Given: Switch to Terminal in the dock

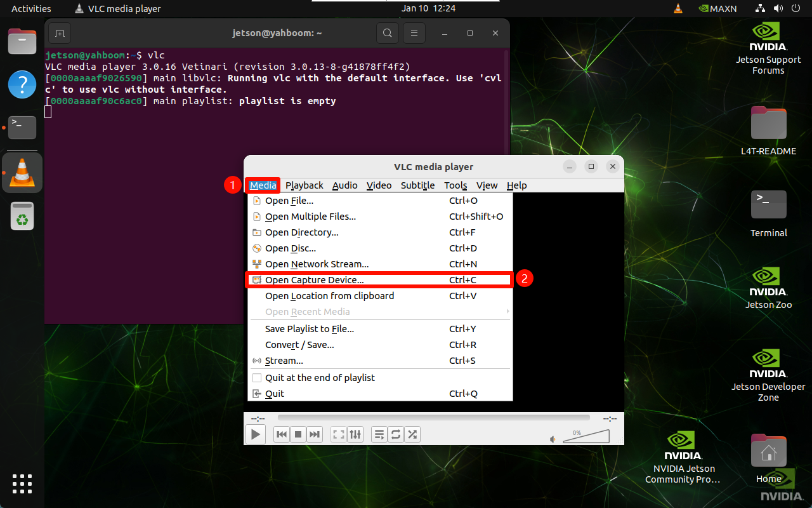Looking at the screenshot, I should [x=22, y=128].
